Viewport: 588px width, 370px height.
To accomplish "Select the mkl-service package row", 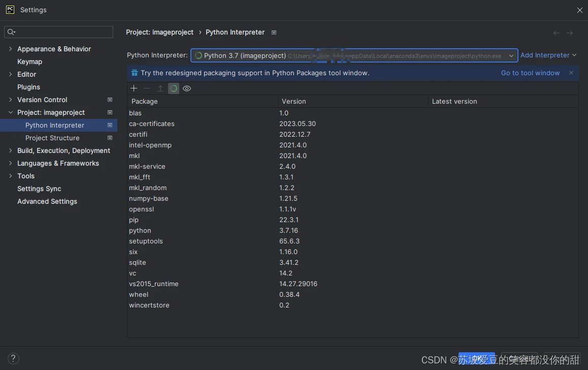I will point(353,167).
